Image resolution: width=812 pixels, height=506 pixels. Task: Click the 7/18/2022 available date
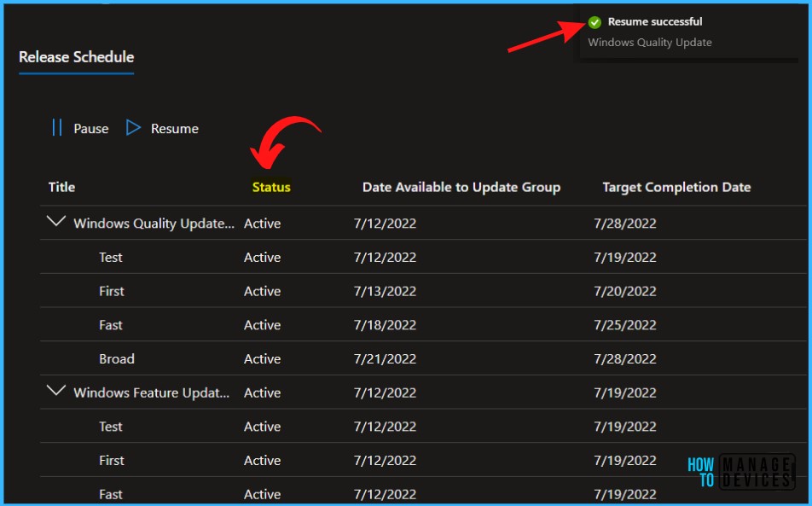[x=385, y=325]
